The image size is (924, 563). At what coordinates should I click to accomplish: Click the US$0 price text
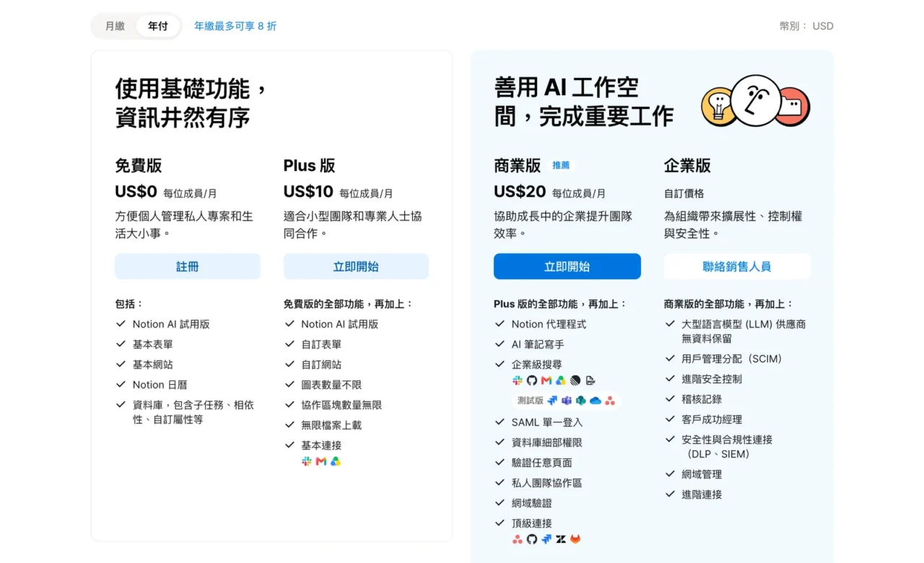pos(136,191)
